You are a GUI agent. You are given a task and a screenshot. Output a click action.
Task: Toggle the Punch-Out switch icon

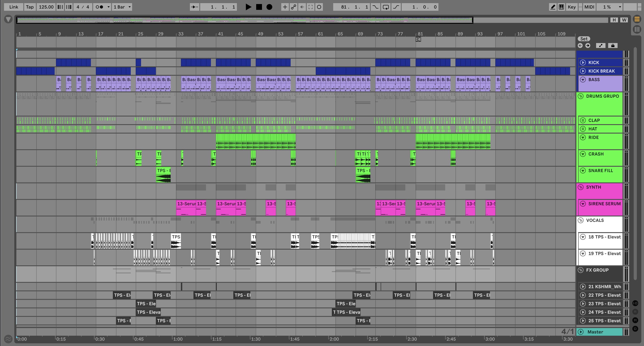tap(396, 7)
